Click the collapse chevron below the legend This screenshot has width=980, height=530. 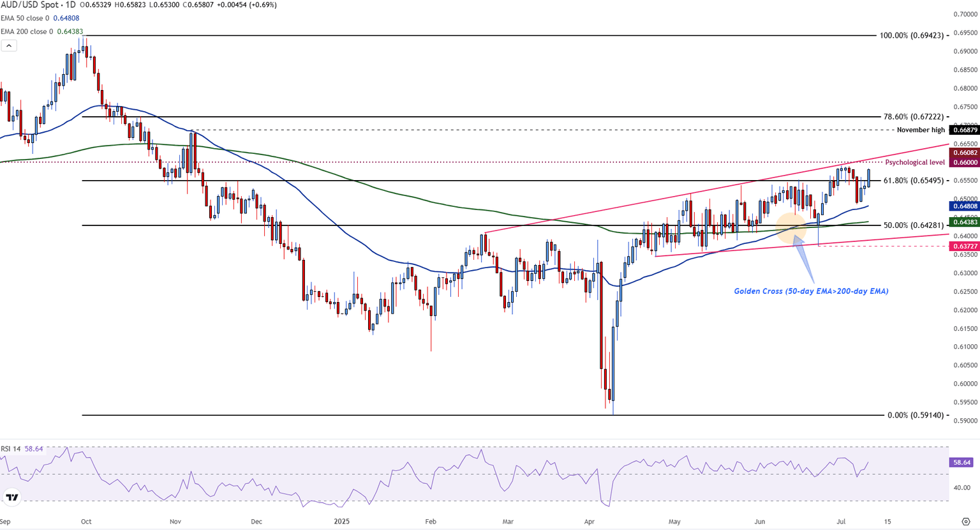point(9,45)
